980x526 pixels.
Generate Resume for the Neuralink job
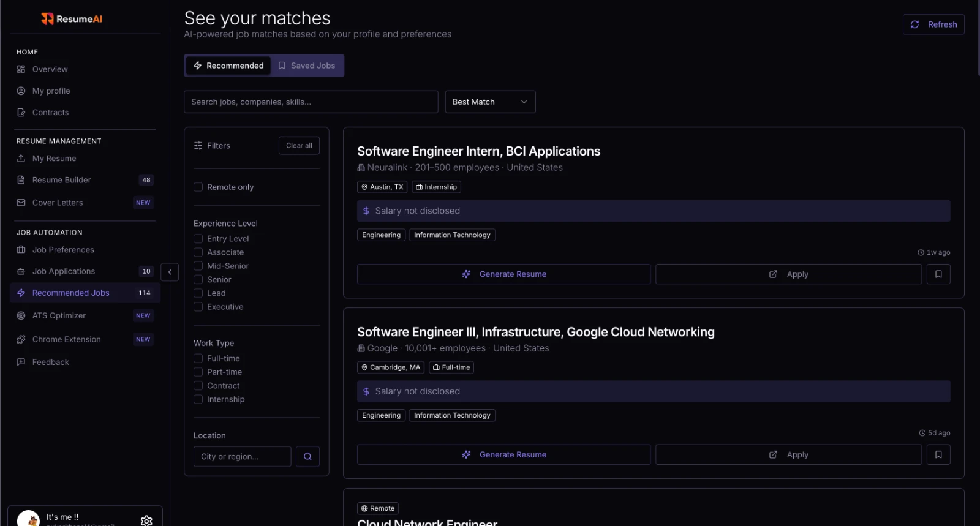click(503, 274)
